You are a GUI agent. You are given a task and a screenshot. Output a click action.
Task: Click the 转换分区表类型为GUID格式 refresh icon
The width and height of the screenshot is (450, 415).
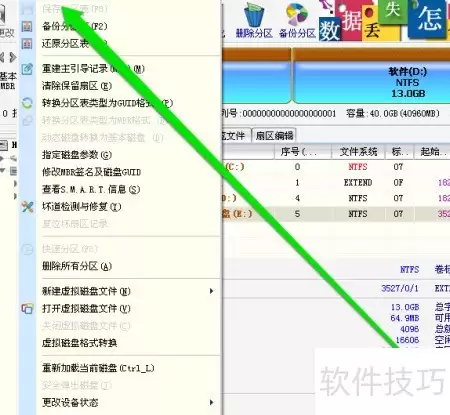(27, 103)
